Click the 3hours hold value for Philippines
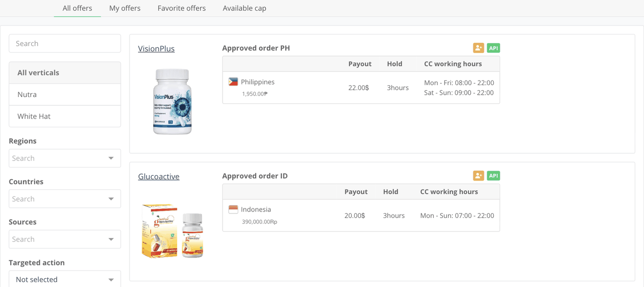The height and width of the screenshot is (287, 644). coord(398,87)
